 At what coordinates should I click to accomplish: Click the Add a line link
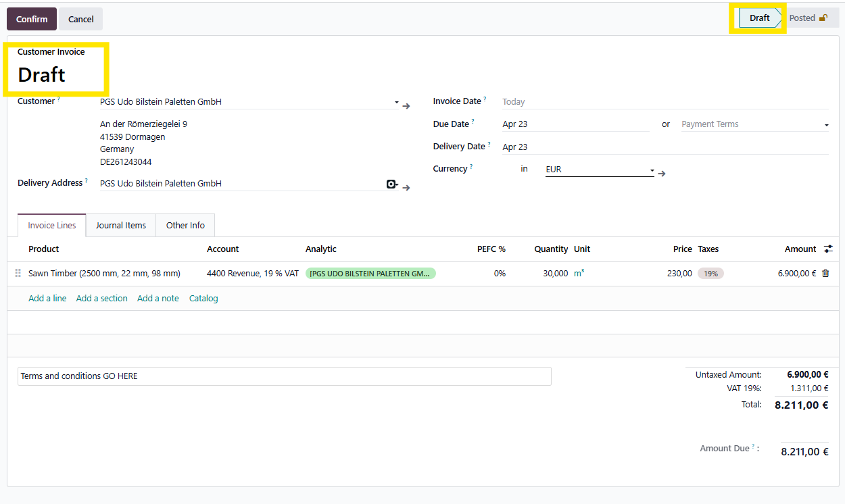point(47,298)
